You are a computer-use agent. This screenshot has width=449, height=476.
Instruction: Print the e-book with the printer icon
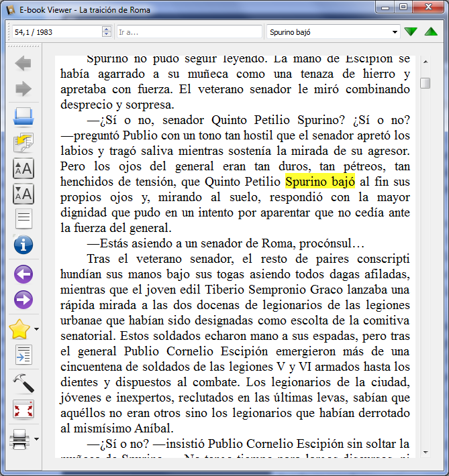19,439
